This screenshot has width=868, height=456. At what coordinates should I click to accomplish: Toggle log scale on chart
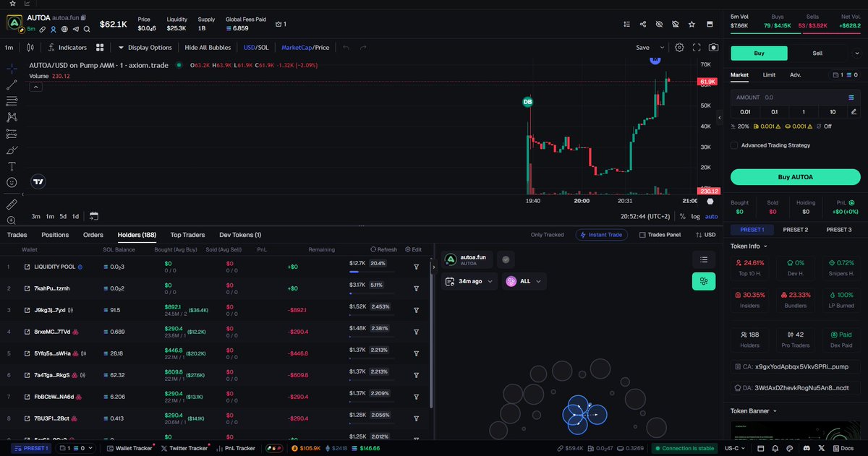[695, 216]
